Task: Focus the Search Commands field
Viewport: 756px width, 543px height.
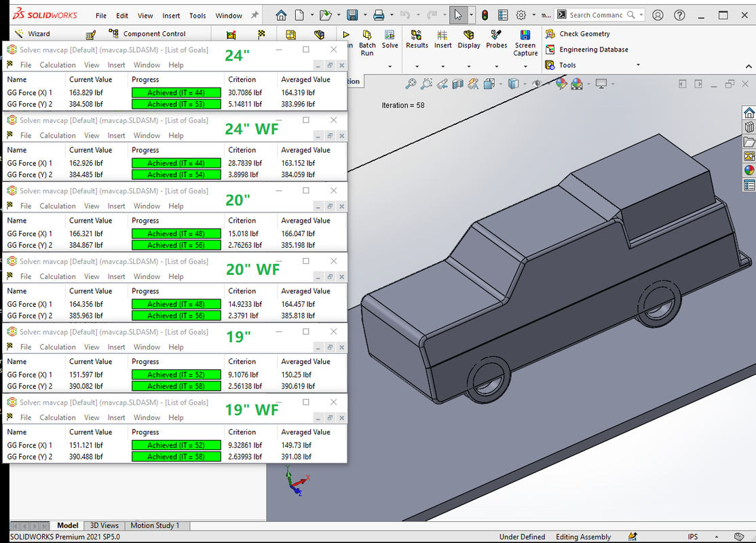Action: [x=596, y=15]
